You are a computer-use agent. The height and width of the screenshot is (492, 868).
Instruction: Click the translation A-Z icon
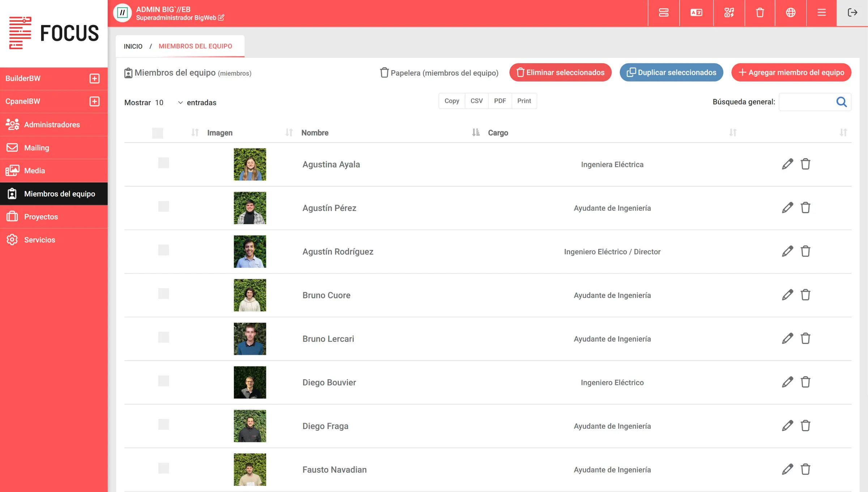696,13
